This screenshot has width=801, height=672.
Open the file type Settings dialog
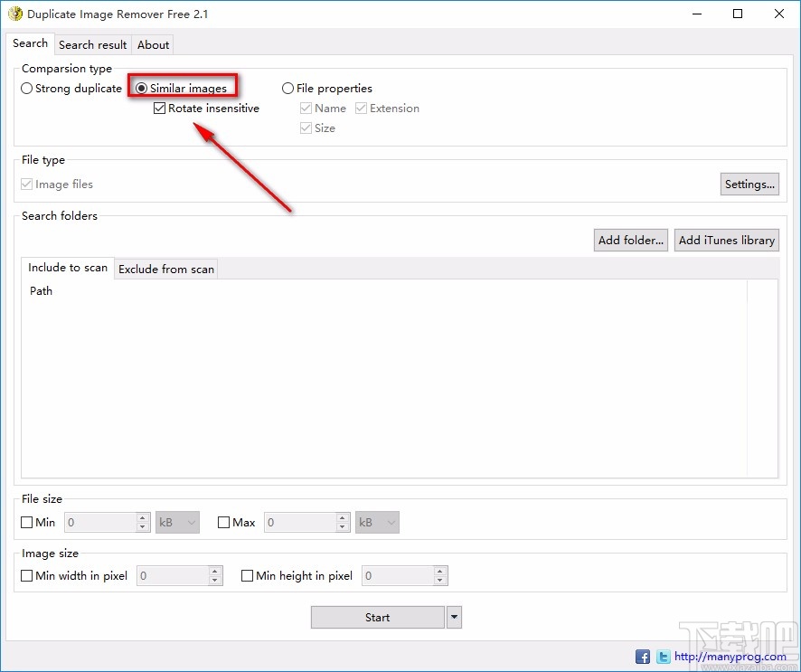coord(749,184)
